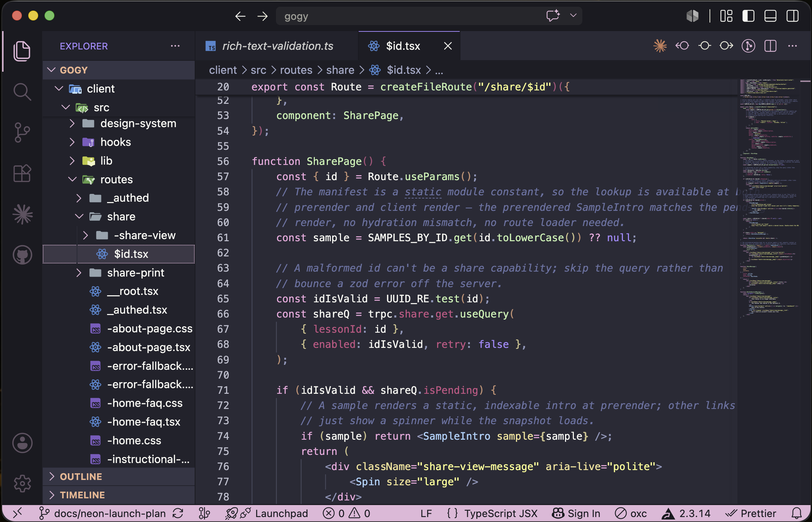812x522 pixels.
Task: Open editor More Actions ellipsis
Action: [793, 46]
